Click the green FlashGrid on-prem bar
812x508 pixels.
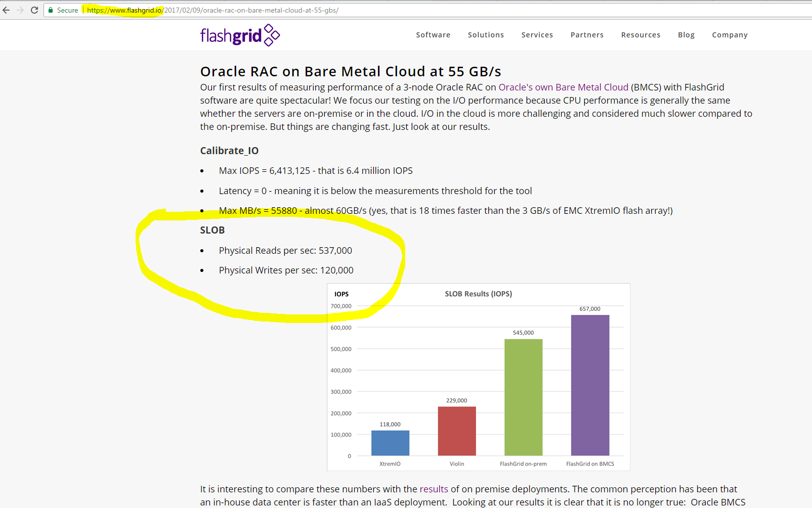click(523, 397)
